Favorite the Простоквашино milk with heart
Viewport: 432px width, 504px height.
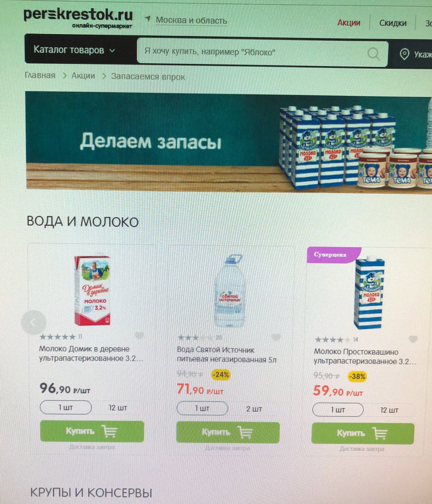tap(413, 339)
